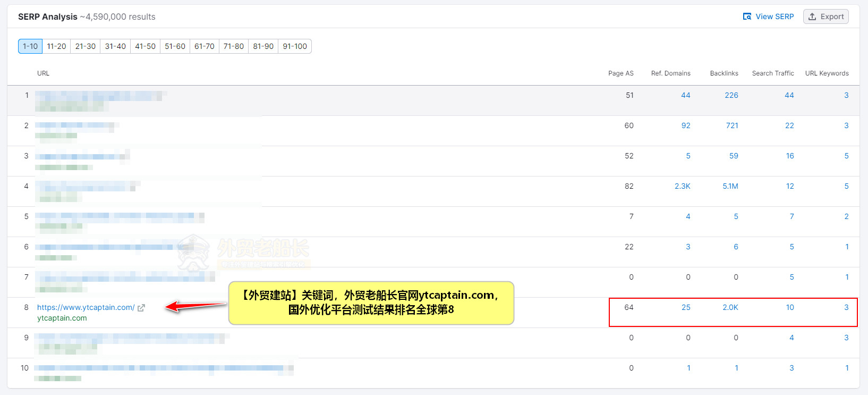The image size is (868, 395).
Task: Open the https://www.ytcaptain.com/ link
Action: pyautogui.click(x=86, y=307)
